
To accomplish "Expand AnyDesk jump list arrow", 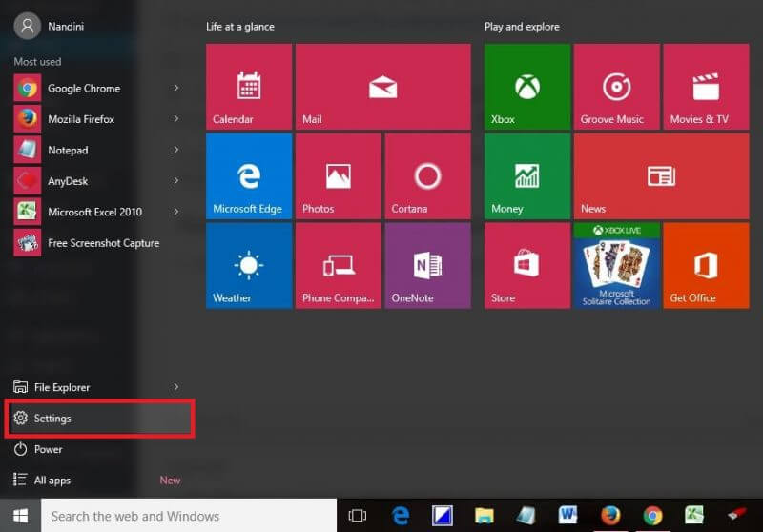I will point(176,181).
